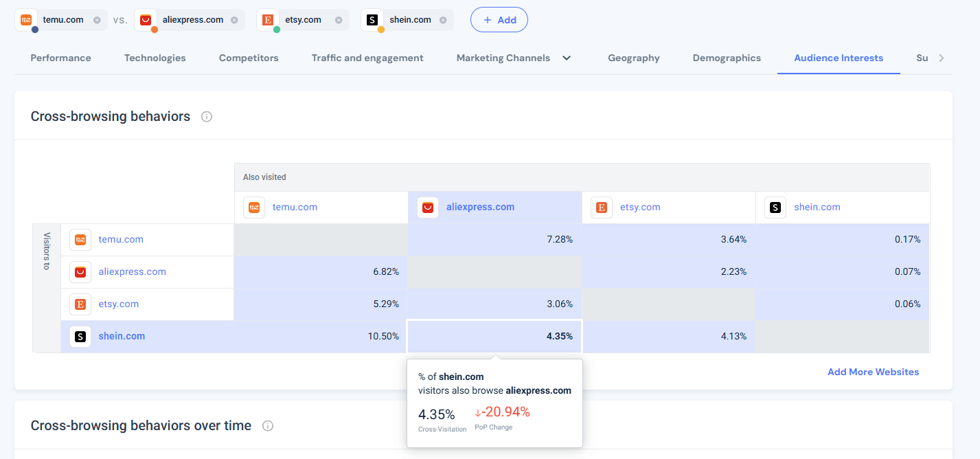Viewport: 980px width, 459px height.
Task: Go to Traffic and engagement tab
Action: (367, 58)
